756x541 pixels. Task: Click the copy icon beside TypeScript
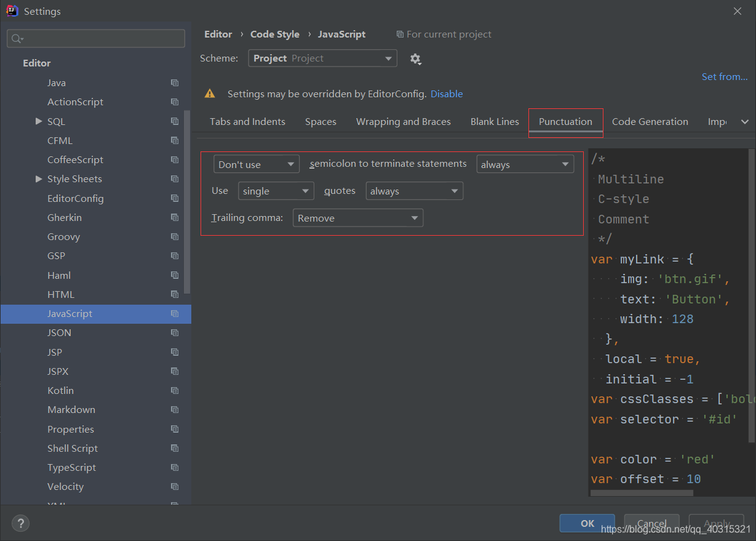pos(175,467)
